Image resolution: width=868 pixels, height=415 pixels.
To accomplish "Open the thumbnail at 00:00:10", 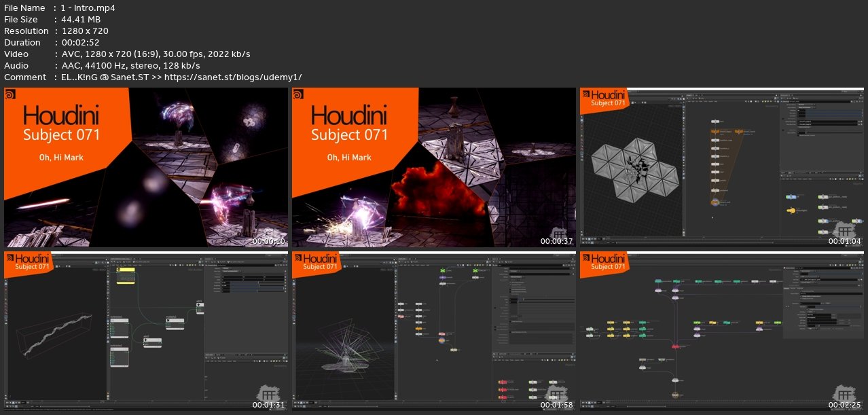I will [x=146, y=167].
